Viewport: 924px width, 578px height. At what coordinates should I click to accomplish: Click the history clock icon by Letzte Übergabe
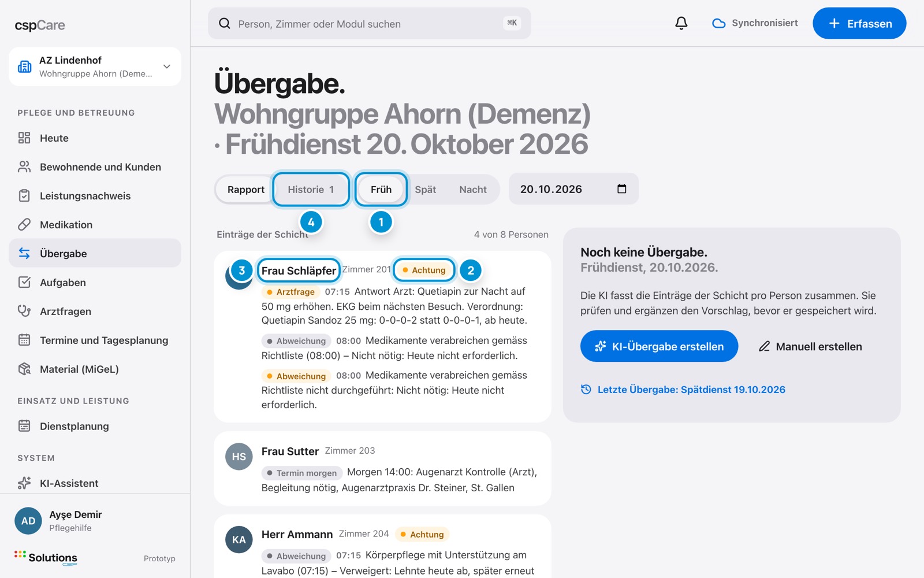(x=586, y=389)
